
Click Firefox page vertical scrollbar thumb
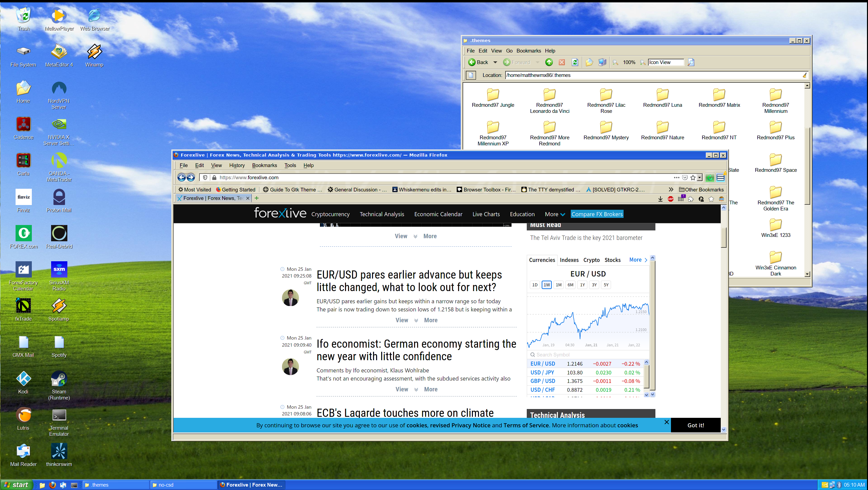724,238
